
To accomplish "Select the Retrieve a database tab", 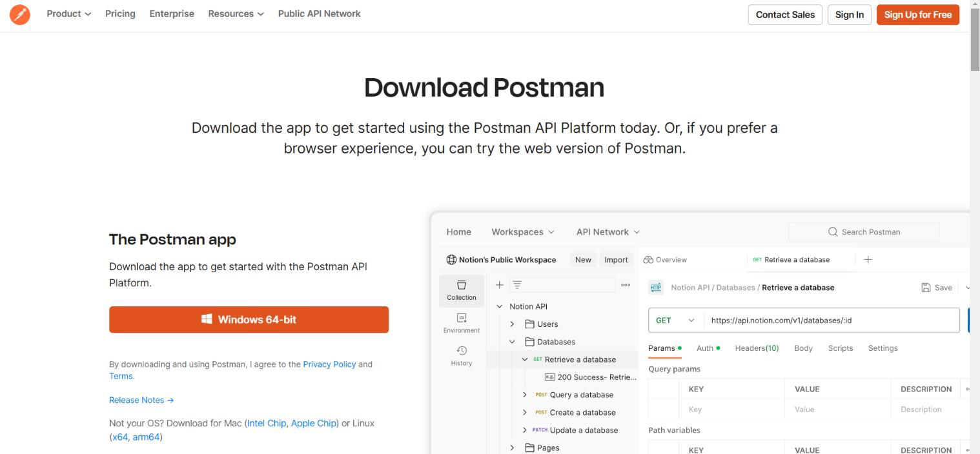I will (x=791, y=259).
